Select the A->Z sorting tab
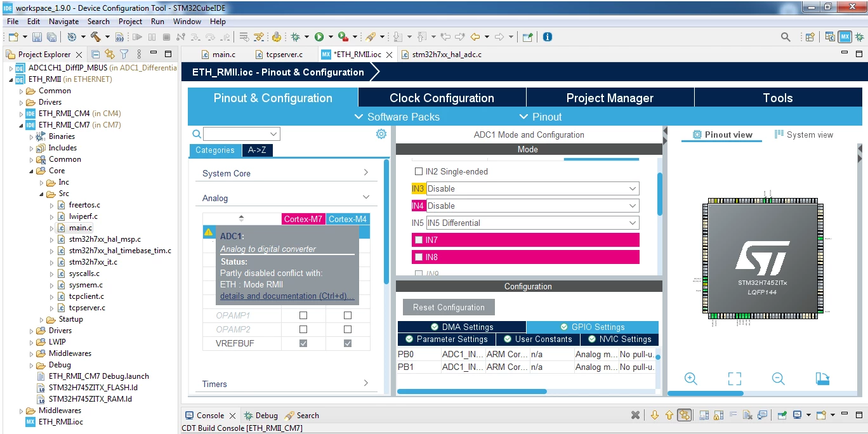Viewport: 868px width, 434px height. (257, 150)
